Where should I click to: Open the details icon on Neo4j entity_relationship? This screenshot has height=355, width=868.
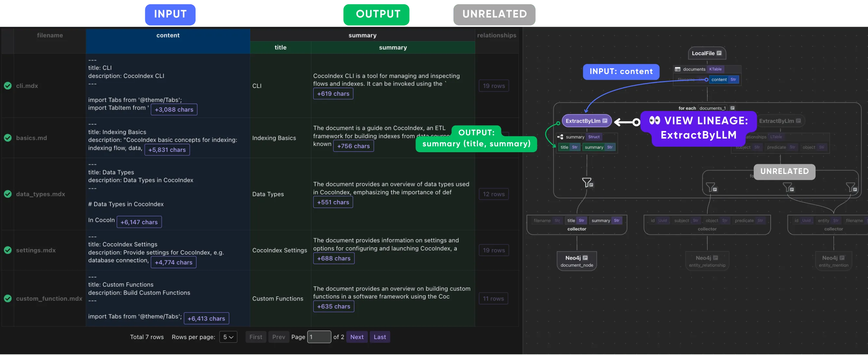tap(715, 258)
